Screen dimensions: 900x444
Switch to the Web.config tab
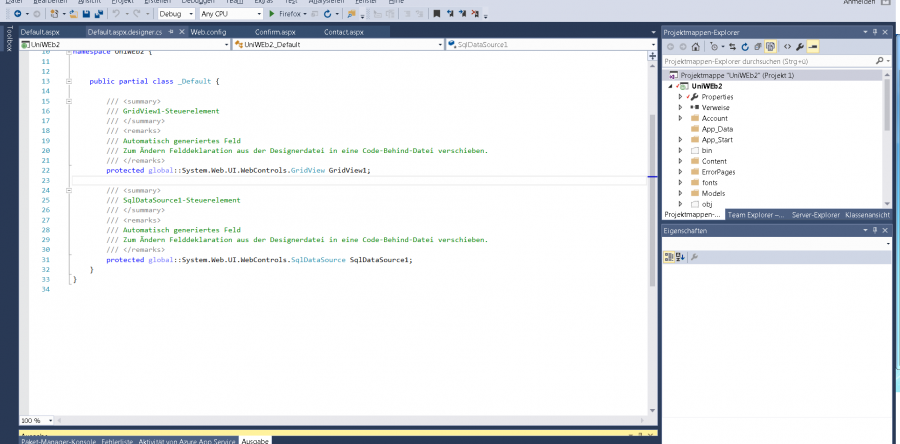tap(208, 32)
